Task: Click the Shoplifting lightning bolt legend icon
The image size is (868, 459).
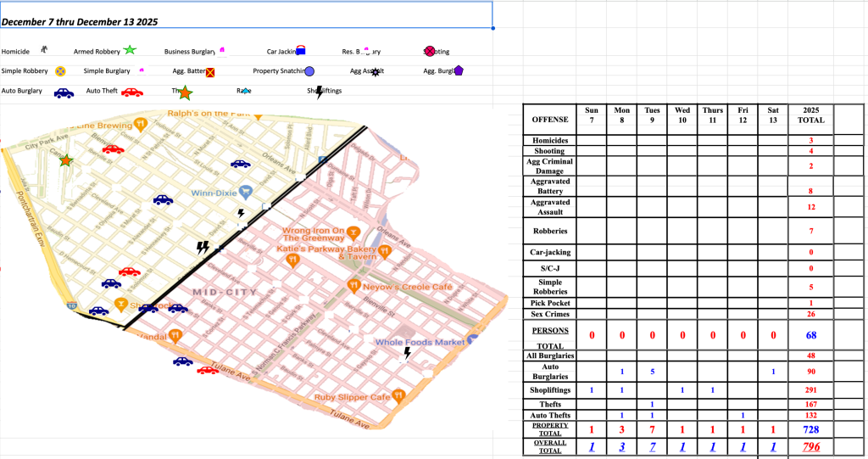Action: pyautogui.click(x=320, y=92)
